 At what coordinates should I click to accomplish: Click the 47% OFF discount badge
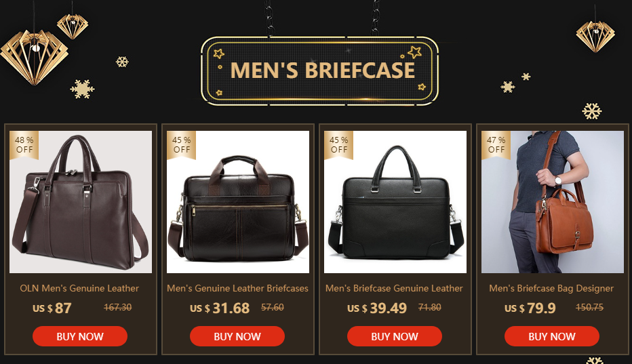click(x=496, y=144)
